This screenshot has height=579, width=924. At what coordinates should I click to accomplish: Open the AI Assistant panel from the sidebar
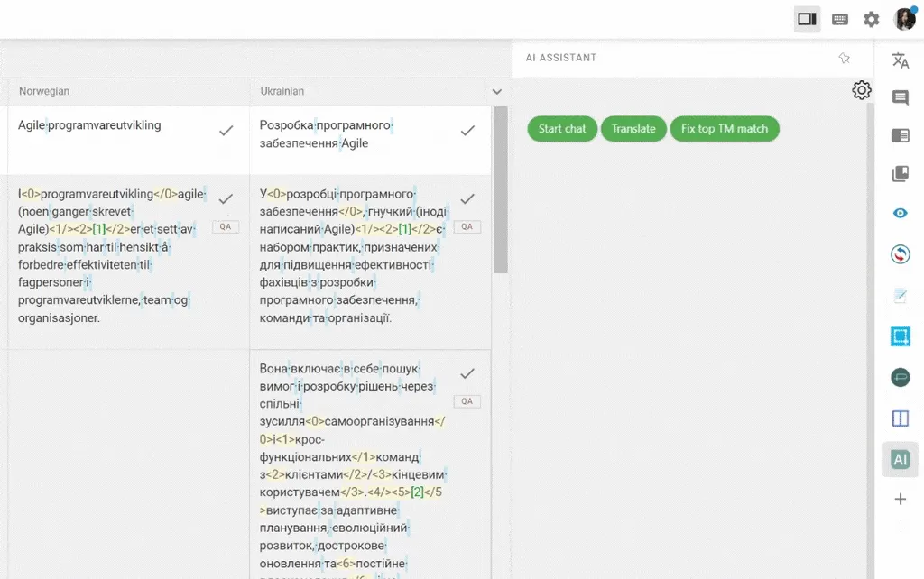pyautogui.click(x=900, y=459)
